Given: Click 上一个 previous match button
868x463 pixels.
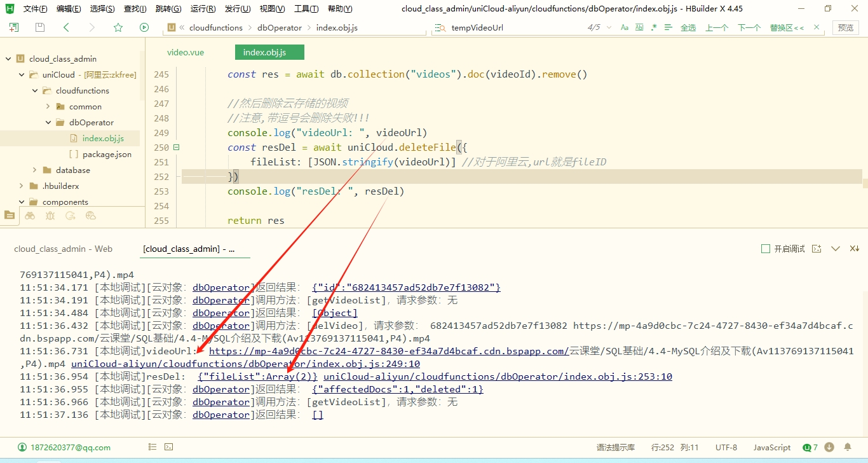Looking at the screenshot, I should [x=717, y=27].
